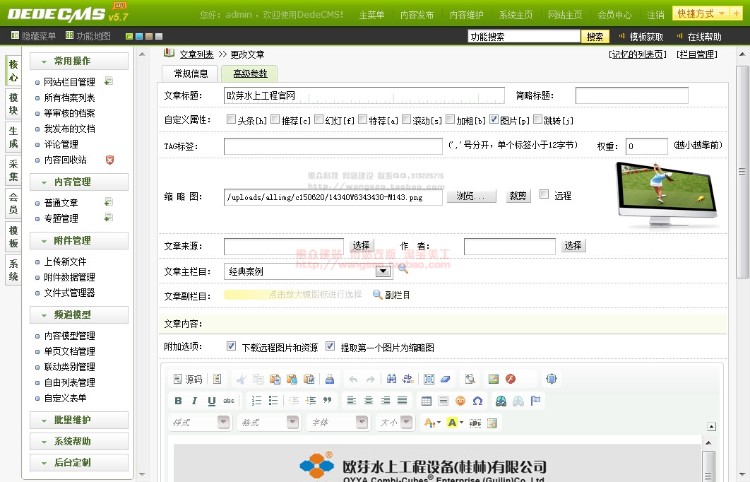Click the anchor flag icon in the editor
This screenshot has width=750, height=482.
(x=535, y=401)
